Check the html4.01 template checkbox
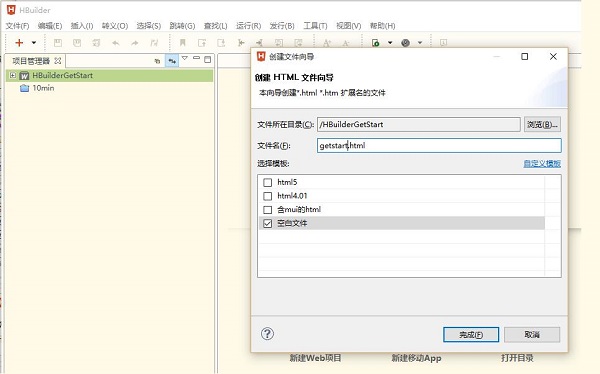600x374 pixels. click(x=267, y=196)
